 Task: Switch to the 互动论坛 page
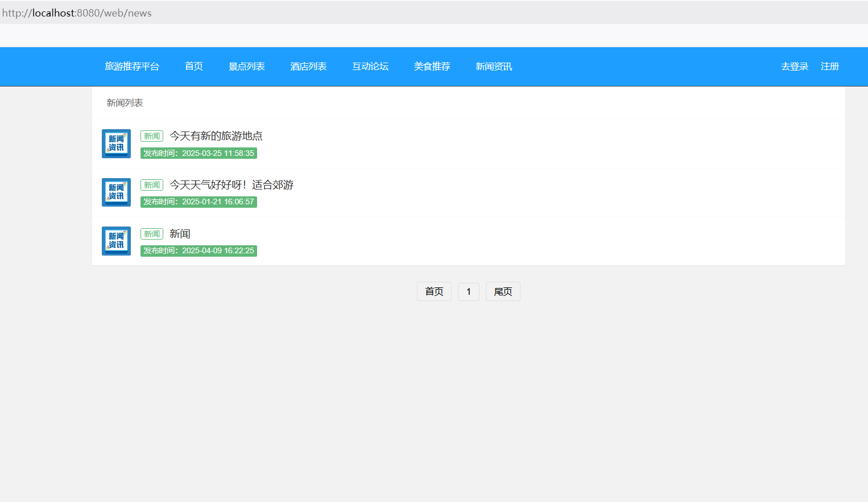click(x=370, y=67)
